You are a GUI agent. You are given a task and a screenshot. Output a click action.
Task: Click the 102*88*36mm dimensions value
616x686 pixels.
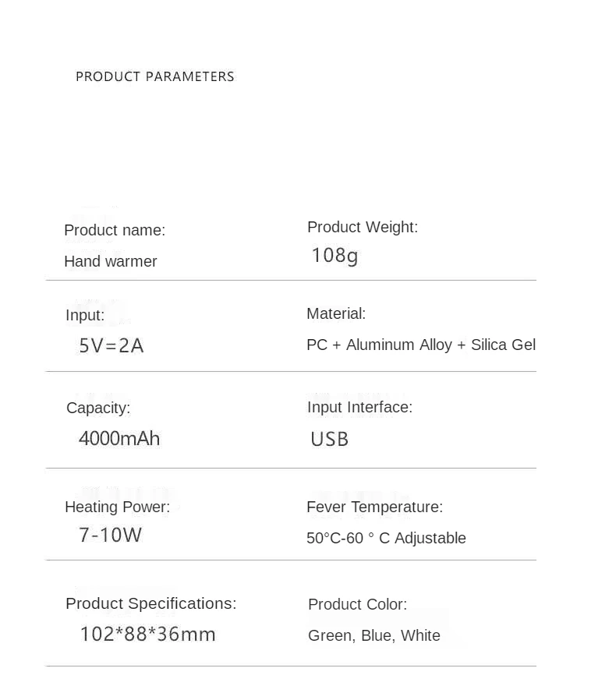tap(148, 635)
